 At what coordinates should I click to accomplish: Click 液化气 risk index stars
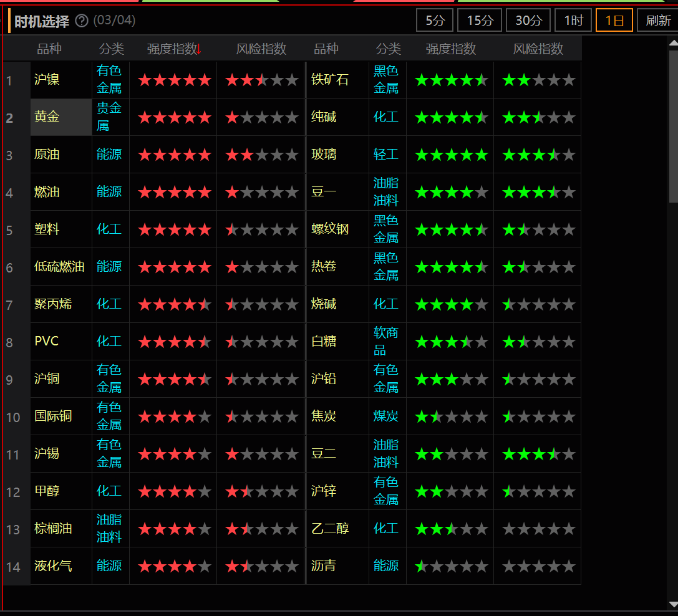coord(262,566)
